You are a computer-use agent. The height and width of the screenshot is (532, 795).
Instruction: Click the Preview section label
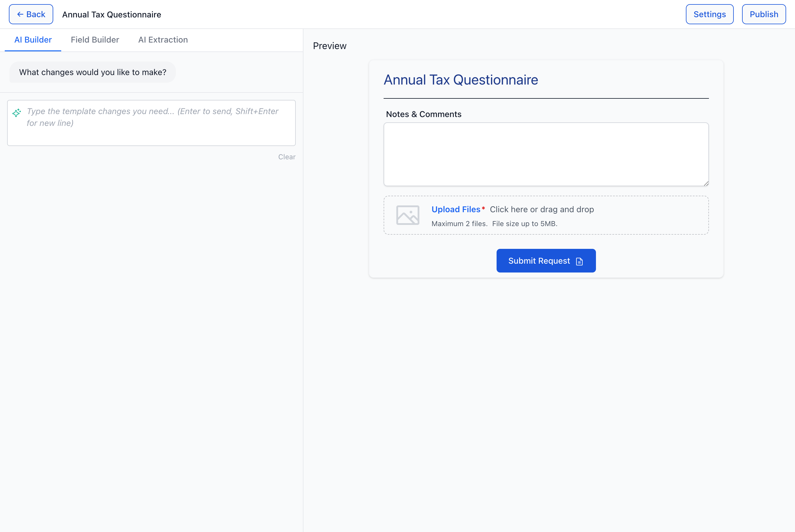(329, 46)
